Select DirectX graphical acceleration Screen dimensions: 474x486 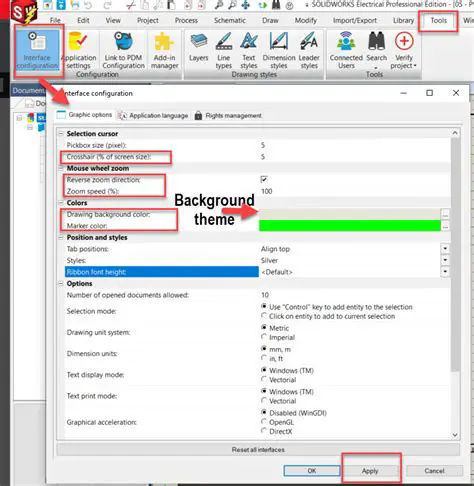tap(264, 431)
